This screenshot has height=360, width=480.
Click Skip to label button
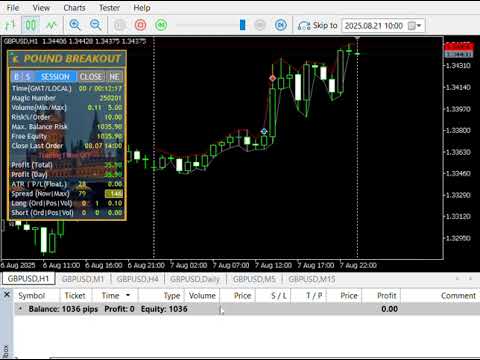[x=325, y=26]
